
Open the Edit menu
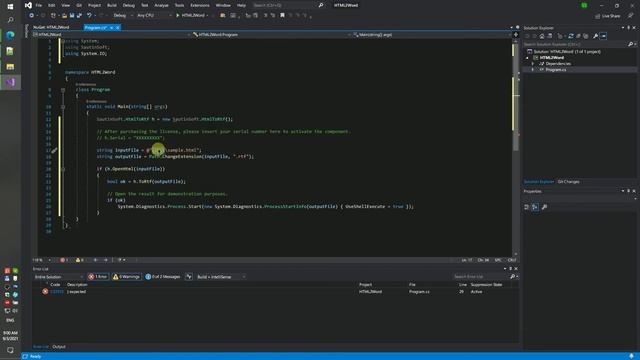click(51, 5)
